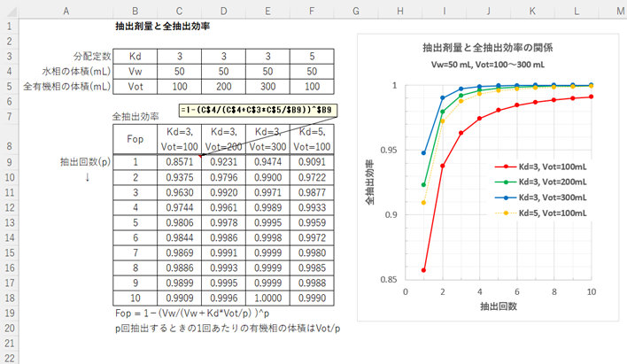Click the formula comment box
Image resolution: width=627 pixels, height=364 pixels.
[x=258, y=110]
